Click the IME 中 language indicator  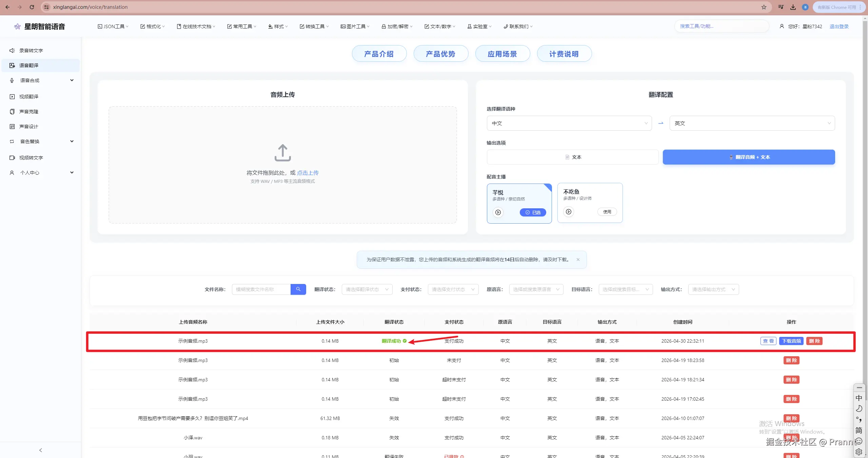tap(859, 398)
